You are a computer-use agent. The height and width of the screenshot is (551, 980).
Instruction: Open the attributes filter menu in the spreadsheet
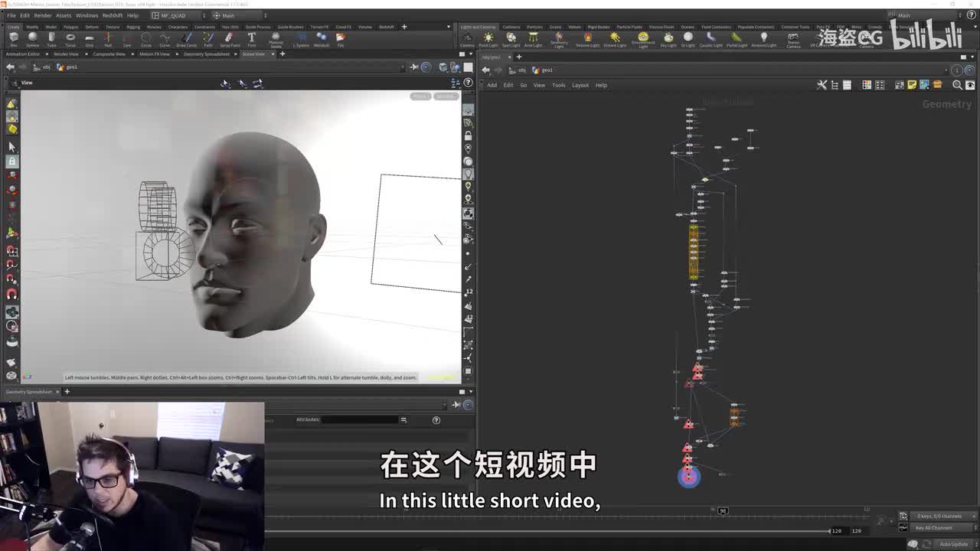coord(403,419)
